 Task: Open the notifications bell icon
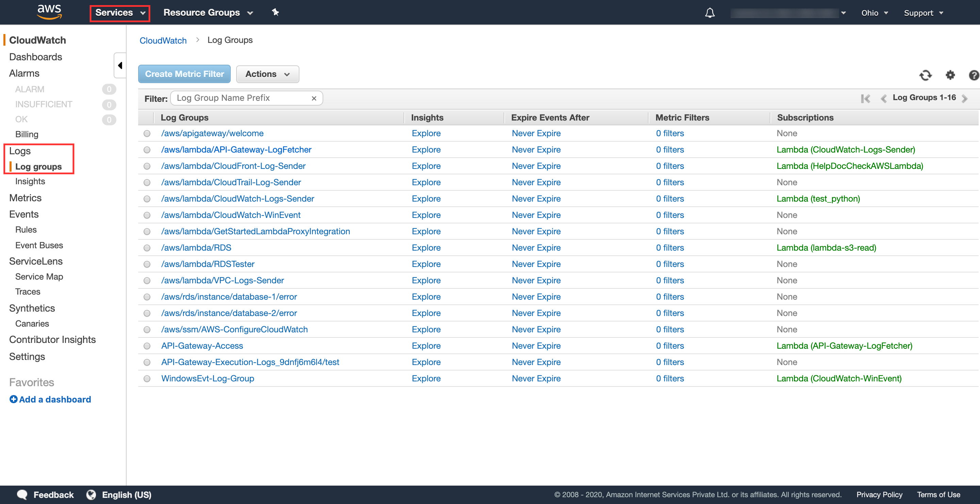709,13
